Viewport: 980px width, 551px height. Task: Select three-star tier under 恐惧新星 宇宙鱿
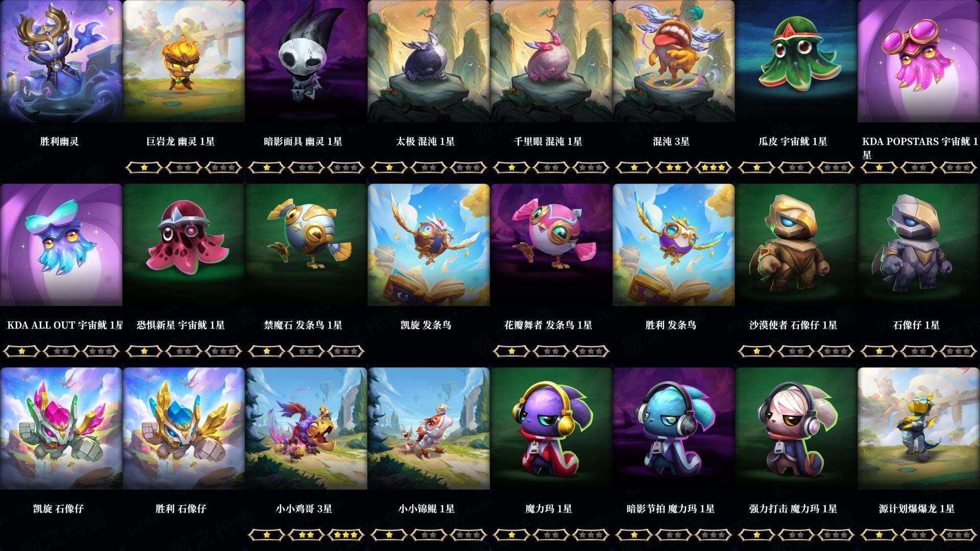[x=223, y=351]
